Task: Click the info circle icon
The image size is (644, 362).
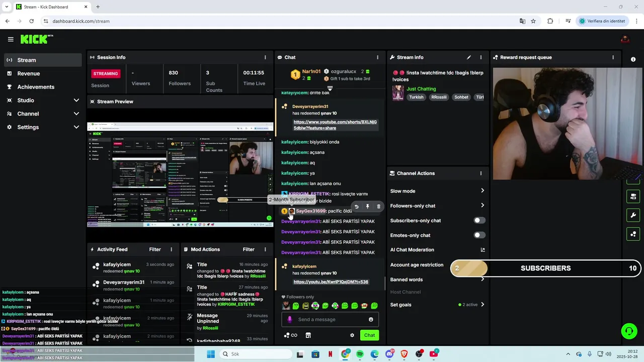Action: [x=633, y=59]
